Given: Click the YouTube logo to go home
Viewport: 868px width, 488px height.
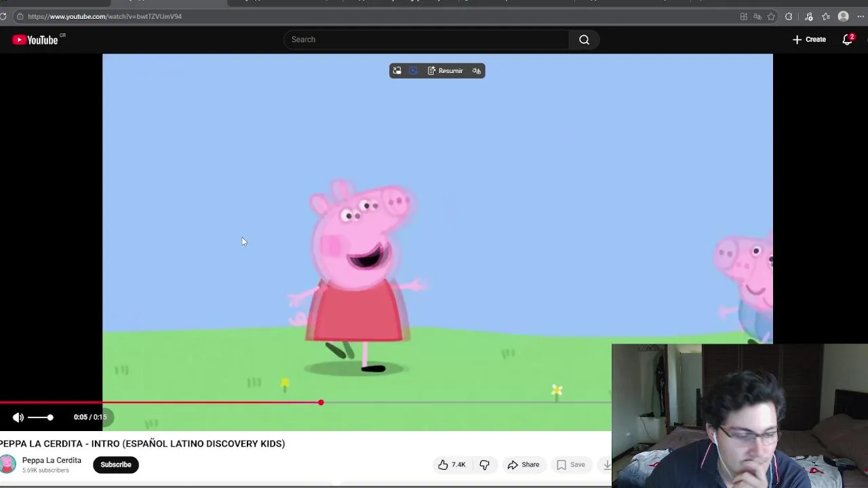Looking at the screenshot, I should coord(35,40).
